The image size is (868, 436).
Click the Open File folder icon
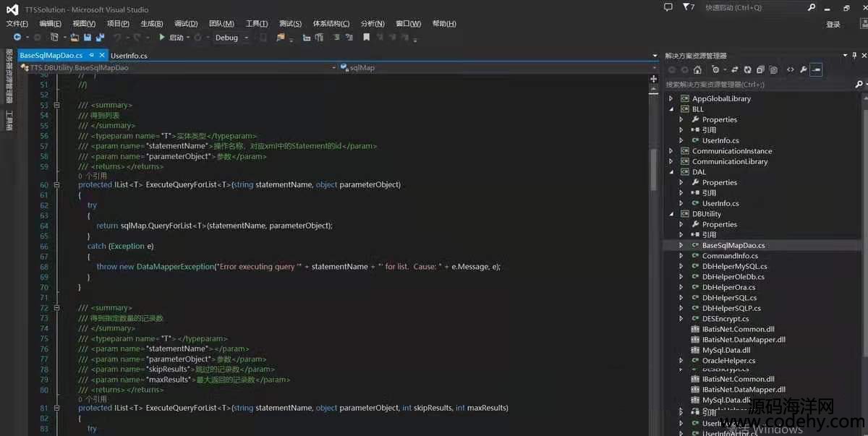click(x=73, y=38)
